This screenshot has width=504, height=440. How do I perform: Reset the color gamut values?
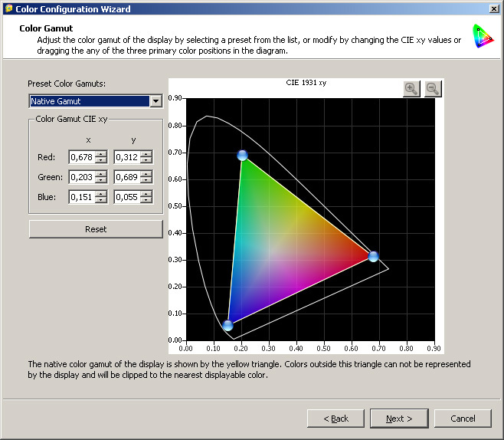click(96, 229)
